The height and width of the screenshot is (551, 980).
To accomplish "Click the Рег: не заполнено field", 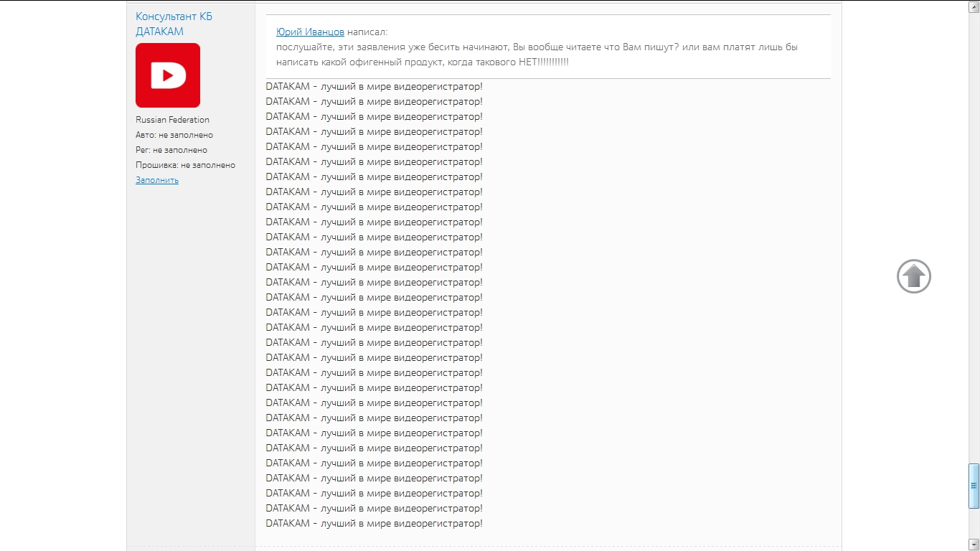I will click(x=171, y=150).
